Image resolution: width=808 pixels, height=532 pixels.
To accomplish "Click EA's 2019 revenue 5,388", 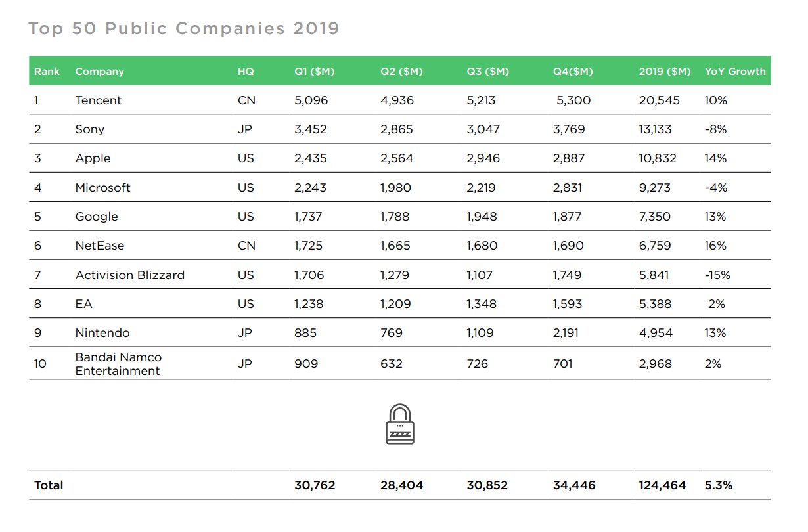I will pyautogui.click(x=656, y=304).
